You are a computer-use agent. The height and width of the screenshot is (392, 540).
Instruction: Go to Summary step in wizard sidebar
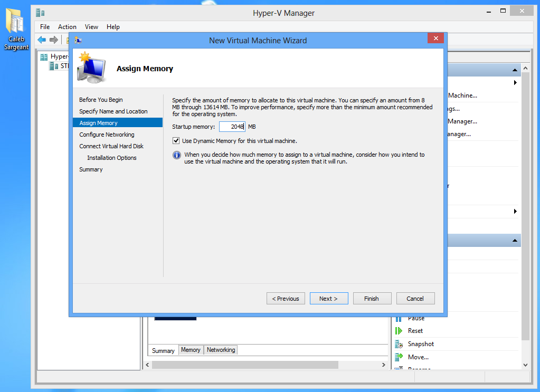tap(91, 170)
